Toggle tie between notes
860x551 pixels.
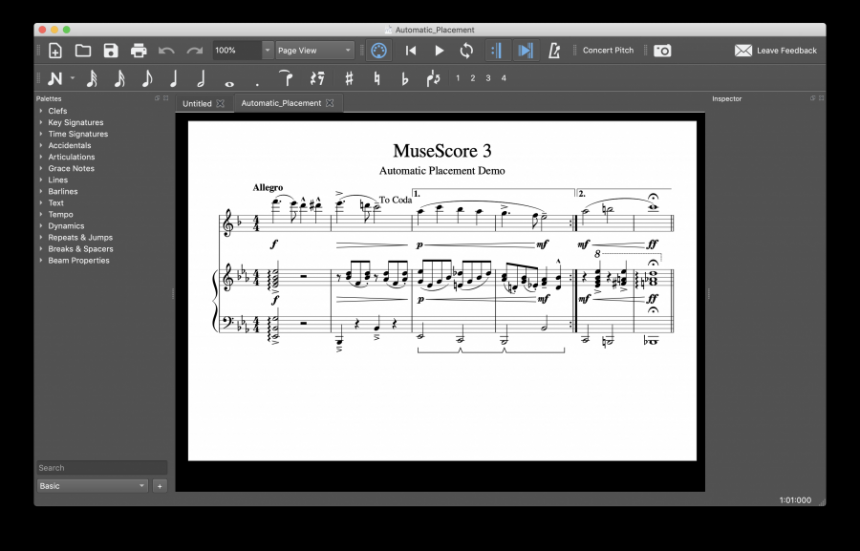point(286,78)
